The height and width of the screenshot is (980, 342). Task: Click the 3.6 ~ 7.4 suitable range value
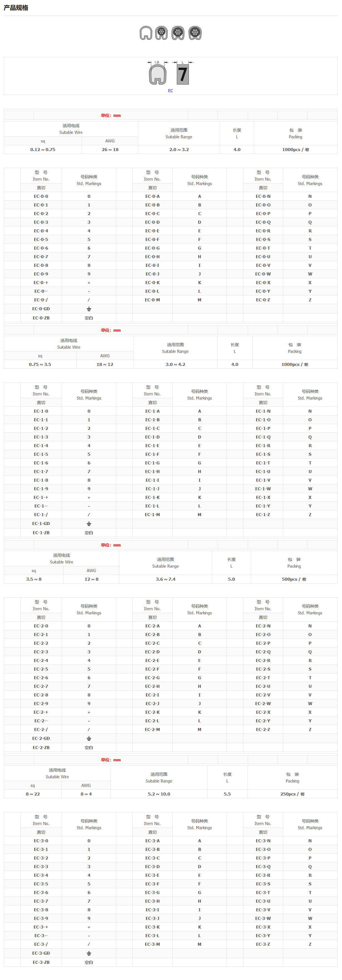pos(165,579)
